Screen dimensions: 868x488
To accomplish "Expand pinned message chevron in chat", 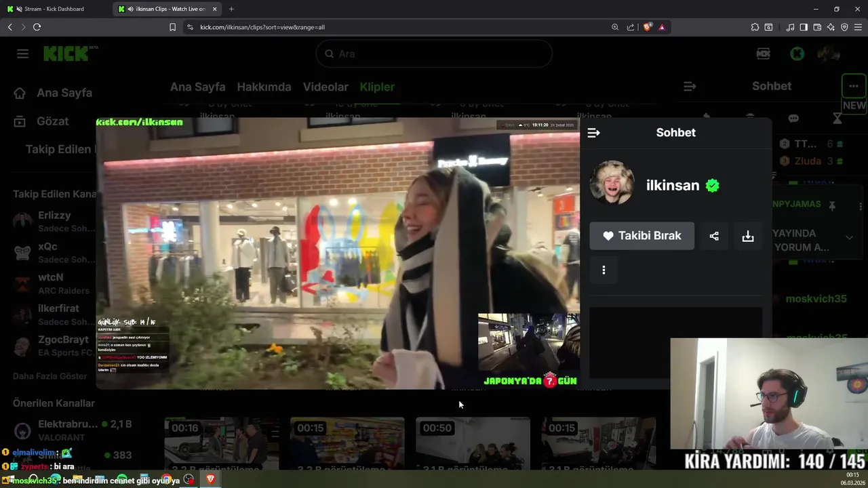I will coord(849,237).
